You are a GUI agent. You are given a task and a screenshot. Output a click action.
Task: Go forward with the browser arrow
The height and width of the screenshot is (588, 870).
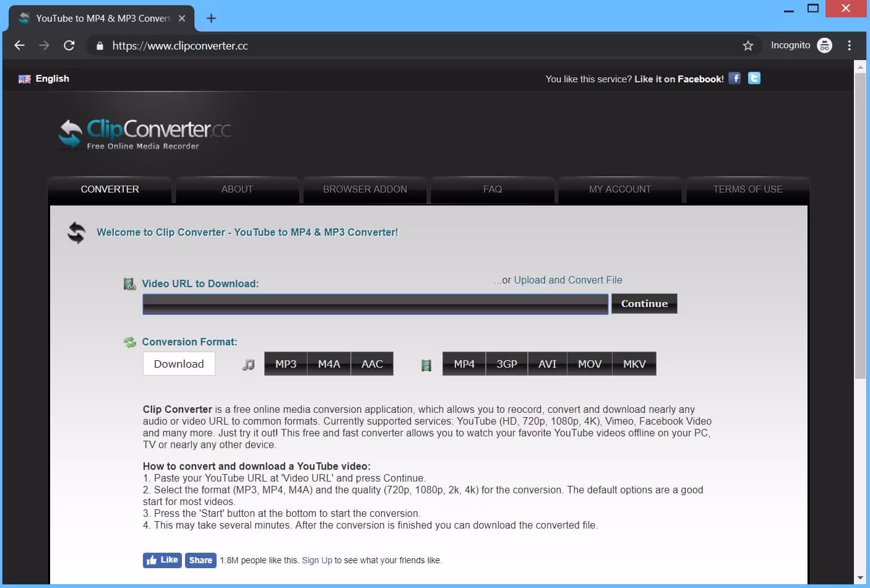point(44,45)
